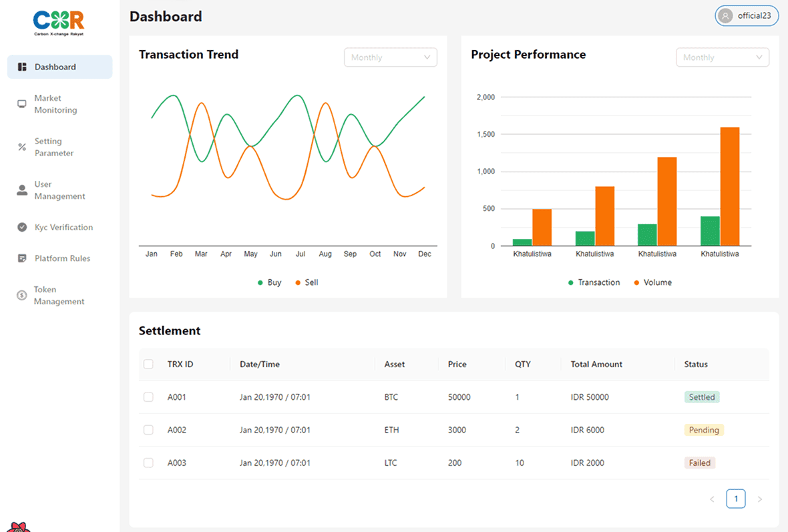Open Setting Parameter section
This screenshot has width=788, height=532.
pos(60,148)
